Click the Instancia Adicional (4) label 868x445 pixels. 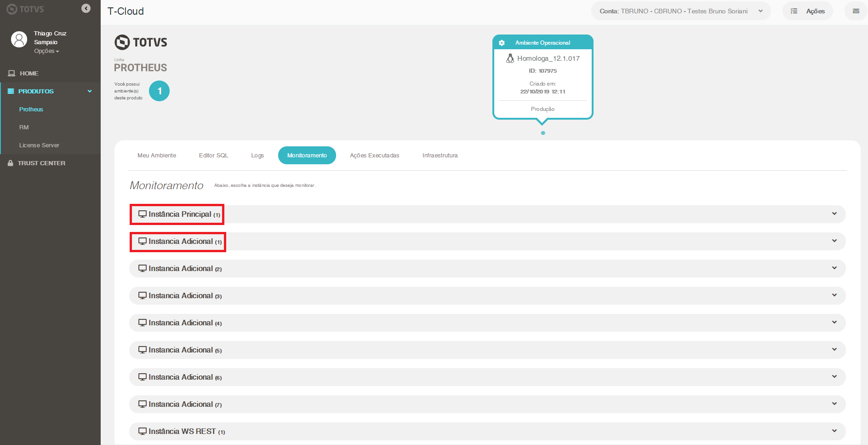[185, 323]
